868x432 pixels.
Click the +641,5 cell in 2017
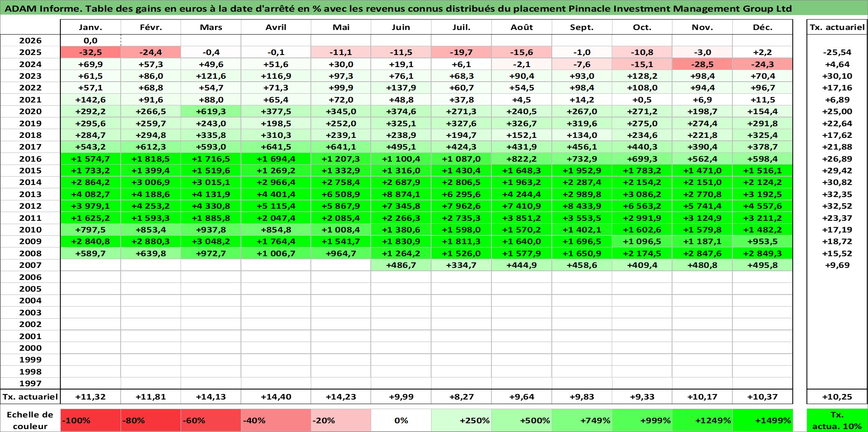click(x=276, y=147)
